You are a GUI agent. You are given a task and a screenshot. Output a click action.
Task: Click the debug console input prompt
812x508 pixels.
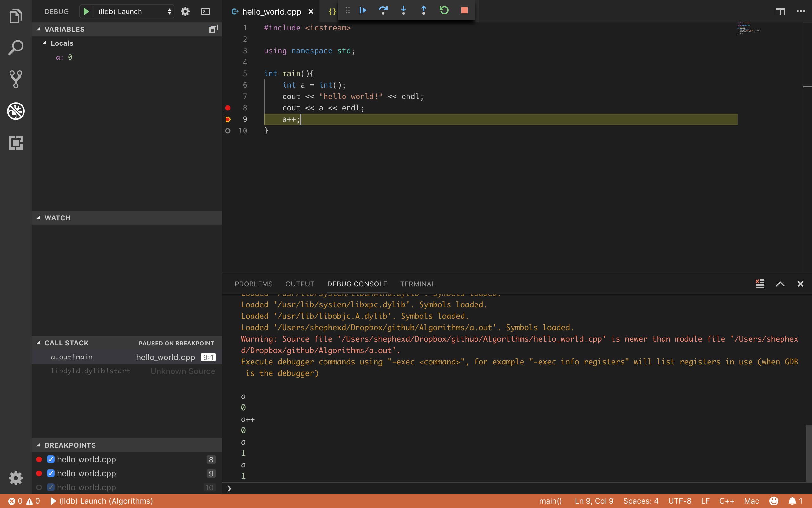(517, 488)
